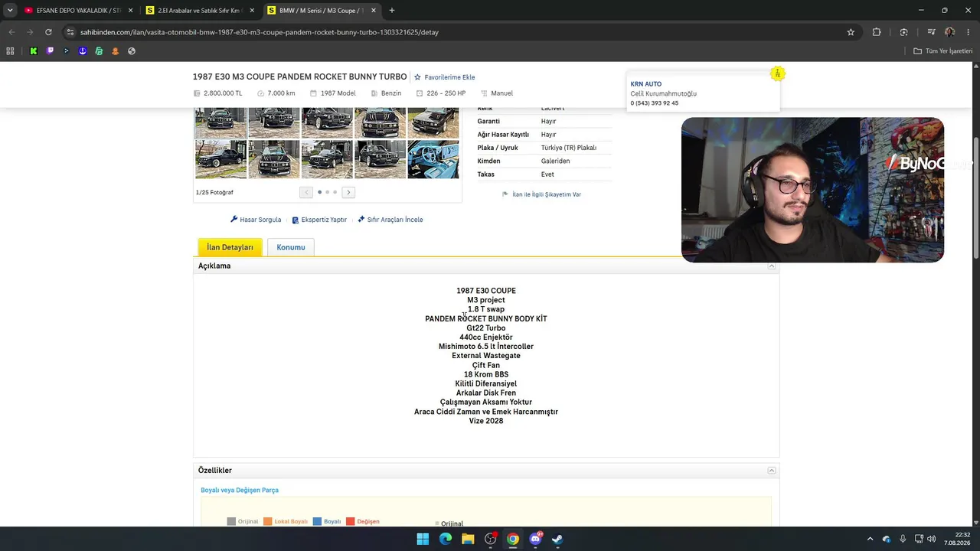Viewport: 980px width, 551px height.
Task: Open the Chrome extensions puzzle icon
Action: 877,32
